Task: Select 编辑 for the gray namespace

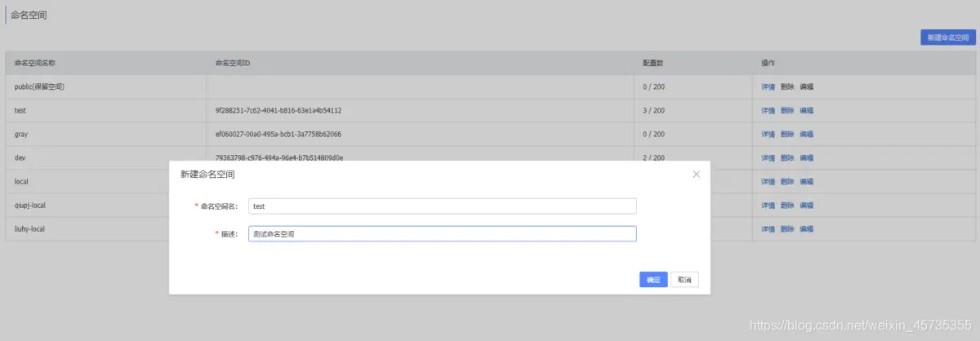Action: pyautogui.click(x=806, y=134)
